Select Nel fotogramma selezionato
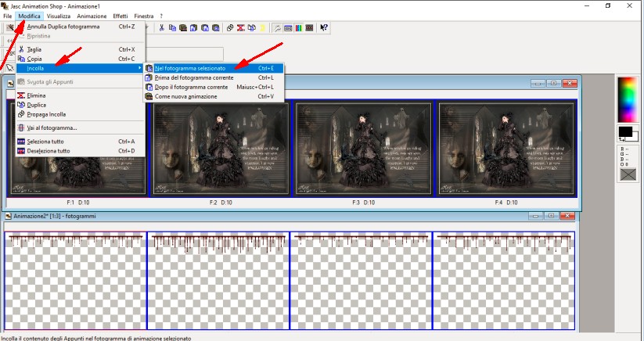The width and height of the screenshot is (644, 341). (x=213, y=68)
